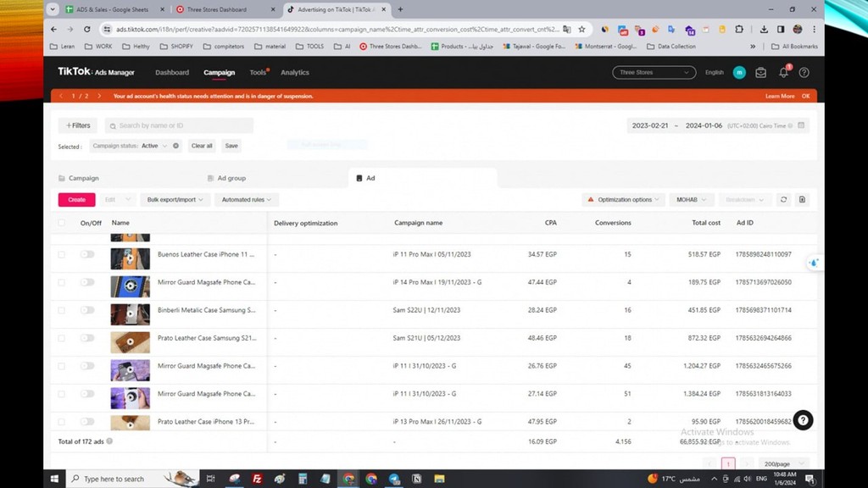Screen dimensions: 868x488
Task: Go to next alert banner message
Action: click(99, 96)
